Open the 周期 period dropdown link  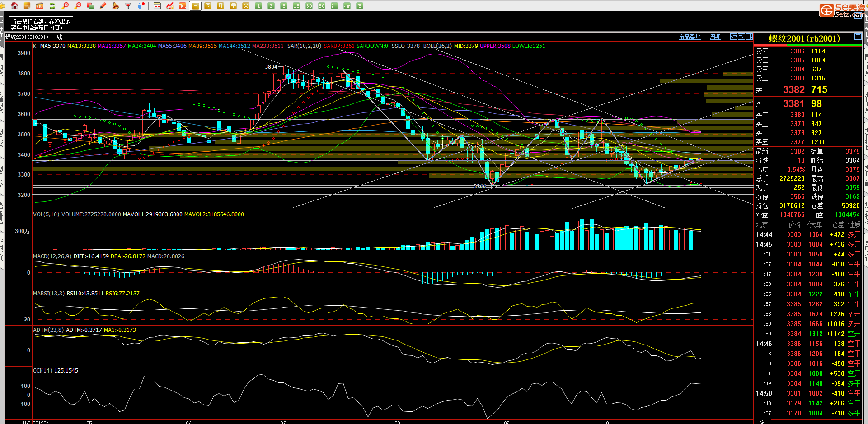coord(715,37)
